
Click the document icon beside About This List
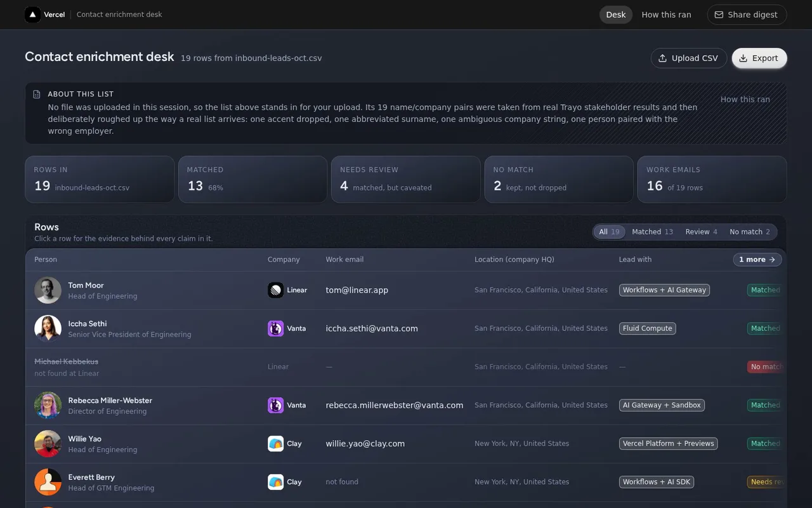pos(37,94)
